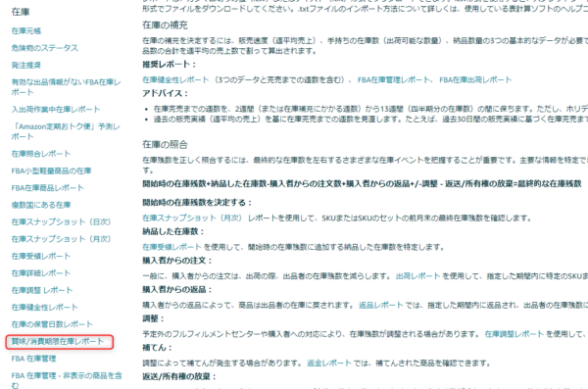588x389 pixels.
Task: Click 出荷レポート link in body text
Action: tap(418, 276)
